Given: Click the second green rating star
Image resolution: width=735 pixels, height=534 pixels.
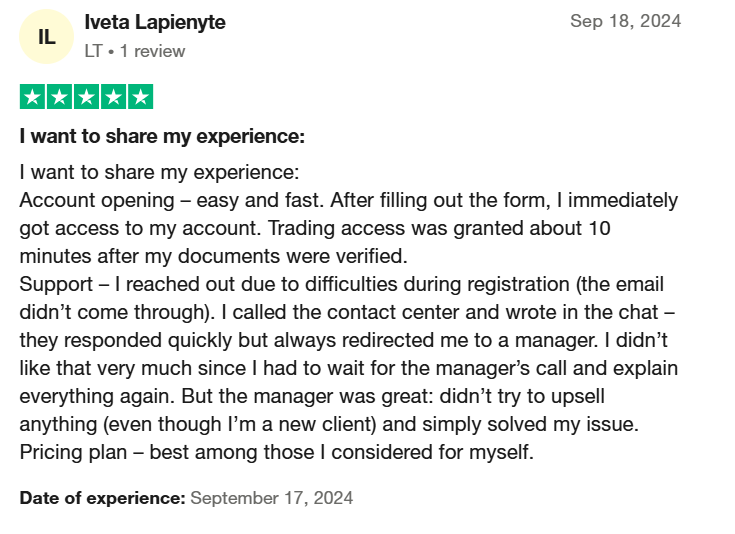Looking at the screenshot, I should [x=60, y=97].
